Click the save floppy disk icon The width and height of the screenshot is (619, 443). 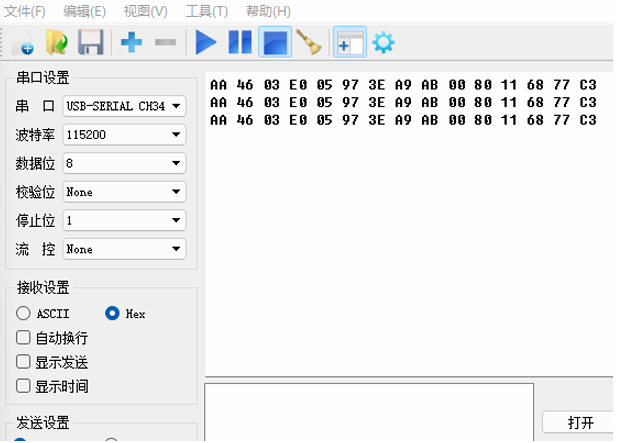(90, 43)
